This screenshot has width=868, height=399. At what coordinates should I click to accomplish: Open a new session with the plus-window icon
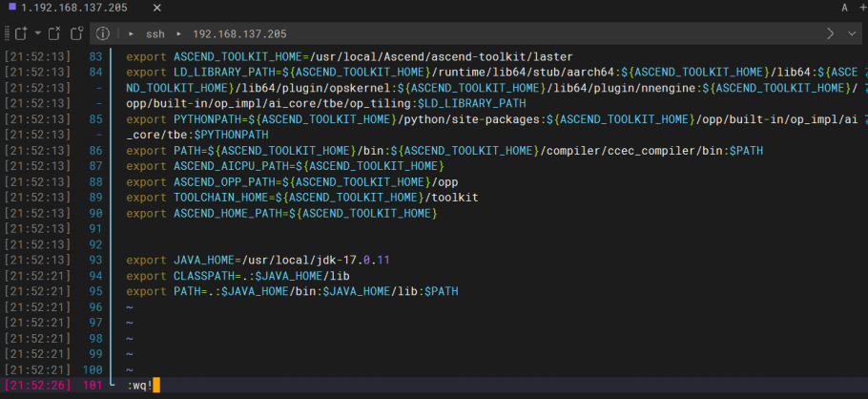click(x=20, y=33)
